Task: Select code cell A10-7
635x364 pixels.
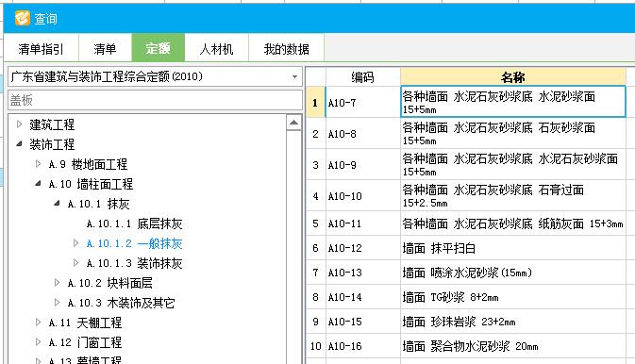Action: [x=363, y=103]
